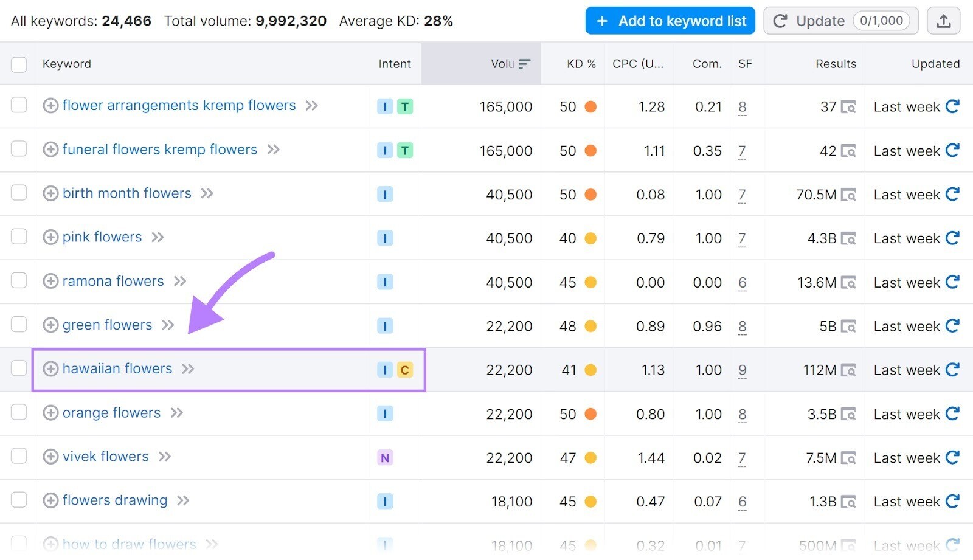Image resolution: width=973 pixels, height=560 pixels.
Task: Open the "orange flowers" keyword link
Action: tap(111, 413)
